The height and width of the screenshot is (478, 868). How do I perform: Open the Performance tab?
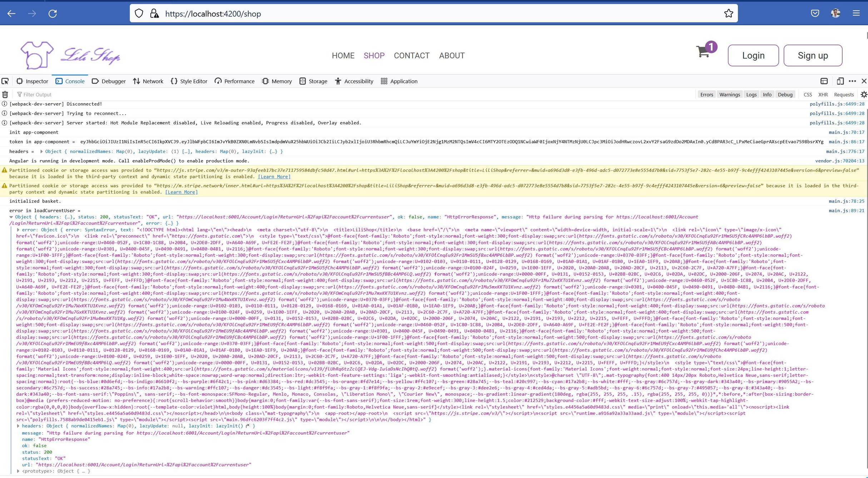[234, 81]
